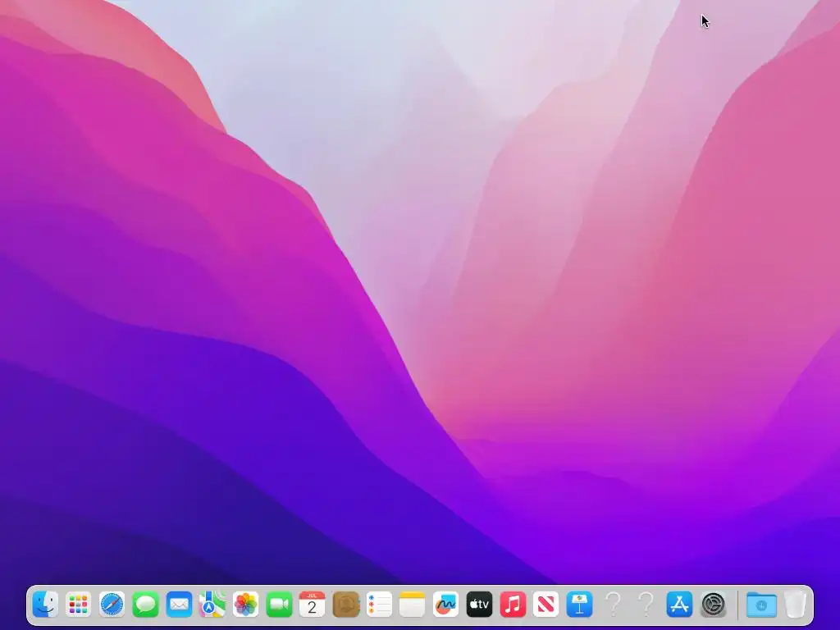This screenshot has width=840, height=630.
Task: Open the Trash in the dock
Action: 796,605
